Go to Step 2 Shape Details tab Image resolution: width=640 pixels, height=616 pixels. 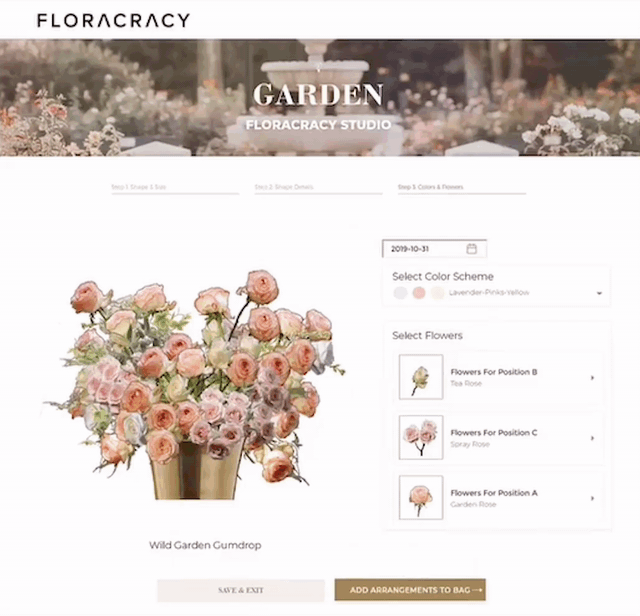coord(318,187)
